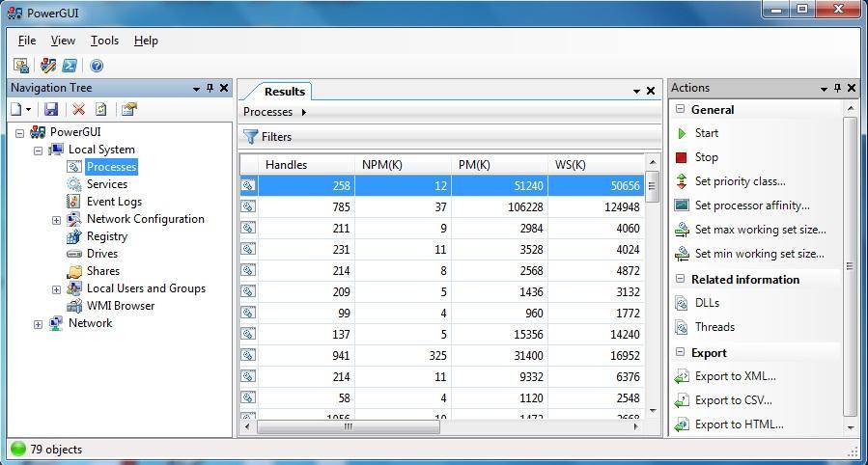Click the DLLs related information icon
The width and height of the screenshot is (868, 465).
pyautogui.click(x=682, y=303)
